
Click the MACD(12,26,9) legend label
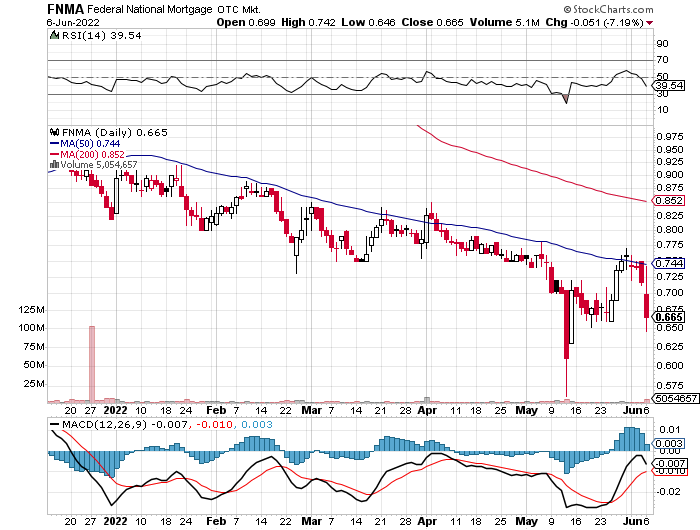pos(104,424)
